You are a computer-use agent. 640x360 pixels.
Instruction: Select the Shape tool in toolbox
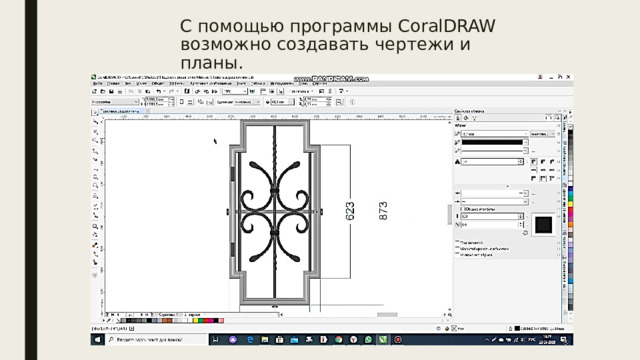(96, 122)
